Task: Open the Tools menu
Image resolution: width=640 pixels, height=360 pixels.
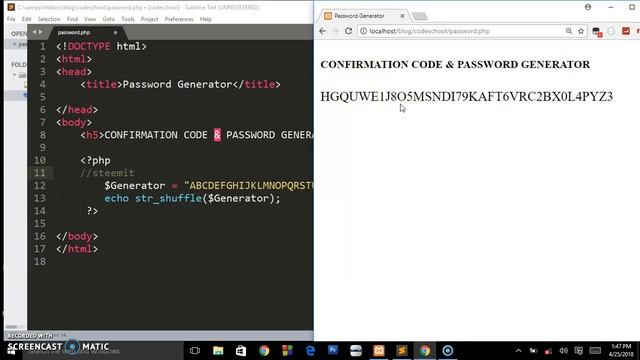Action: (x=128, y=19)
